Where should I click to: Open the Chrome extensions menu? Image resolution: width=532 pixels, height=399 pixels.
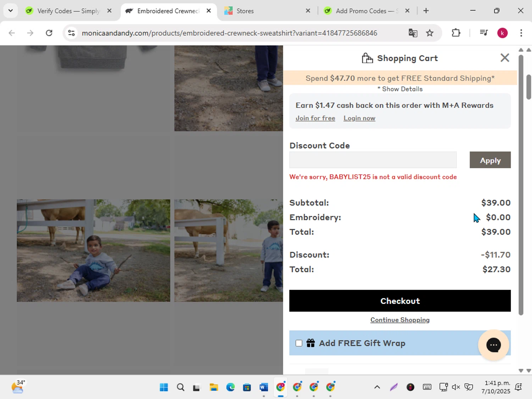coord(456,33)
